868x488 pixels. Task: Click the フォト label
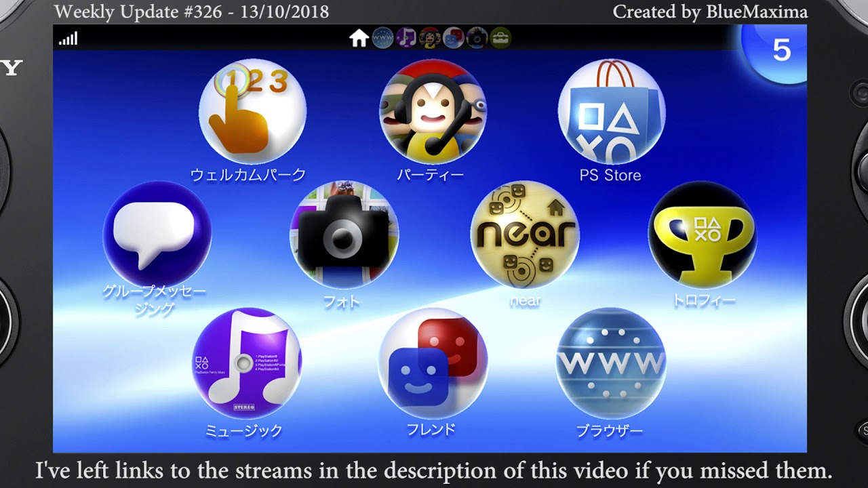(x=341, y=302)
